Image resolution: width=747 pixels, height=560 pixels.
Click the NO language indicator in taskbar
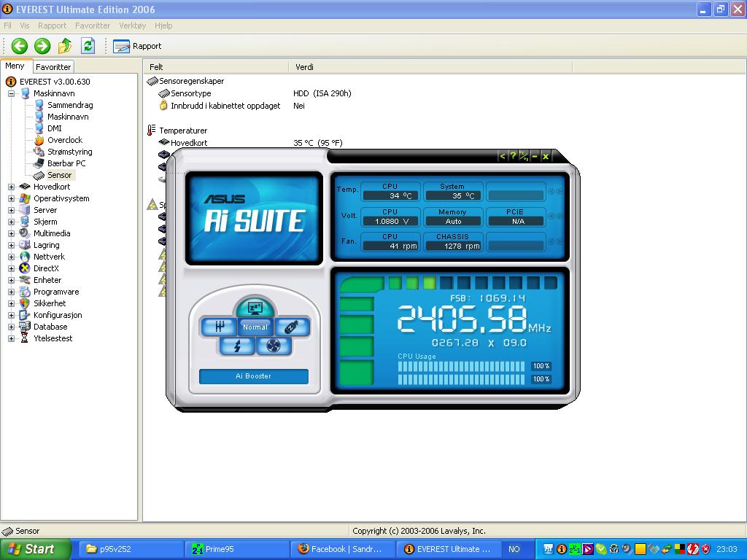[514, 549]
